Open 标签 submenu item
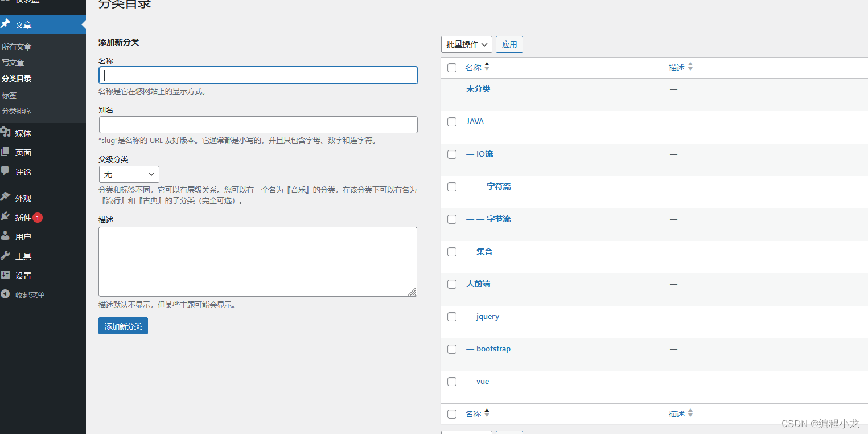868x434 pixels. [9, 95]
